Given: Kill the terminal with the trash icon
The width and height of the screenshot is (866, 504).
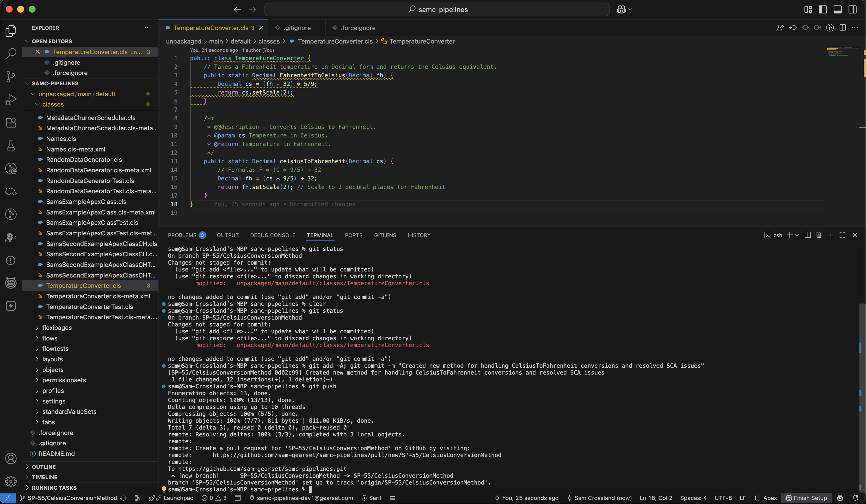Looking at the screenshot, I should point(819,235).
